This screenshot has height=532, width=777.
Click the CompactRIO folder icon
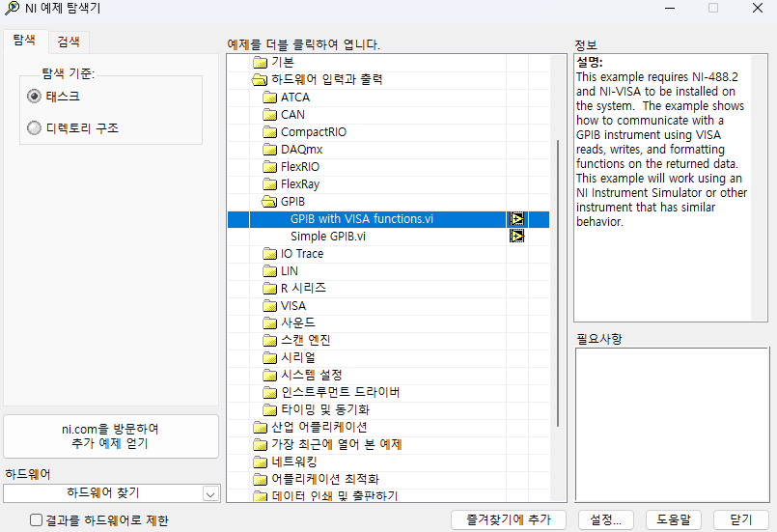[269, 132]
